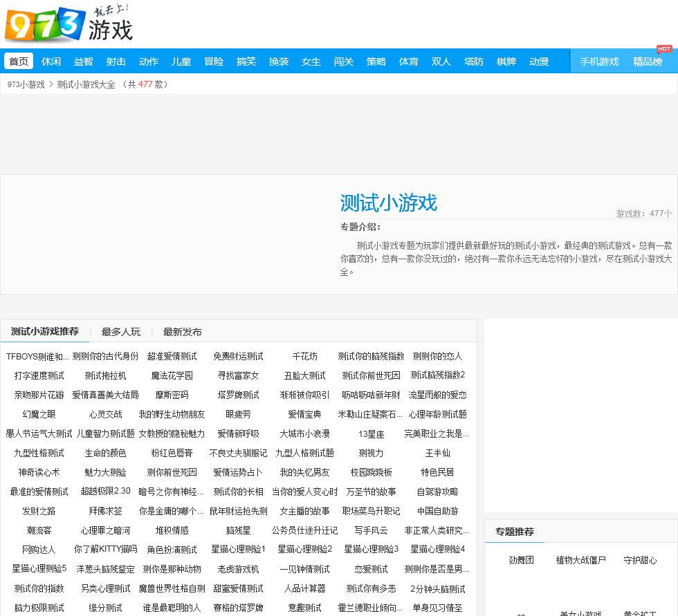This screenshot has width=678, height=616.
Task: Click 植物大战僵尸 in 专题推荐
Action: pyautogui.click(x=581, y=560)
